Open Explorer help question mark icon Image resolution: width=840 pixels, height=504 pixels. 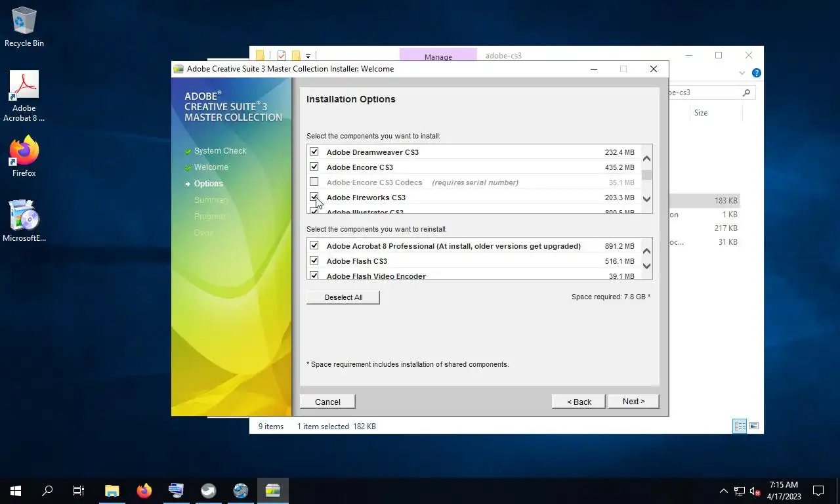point(756,73)
